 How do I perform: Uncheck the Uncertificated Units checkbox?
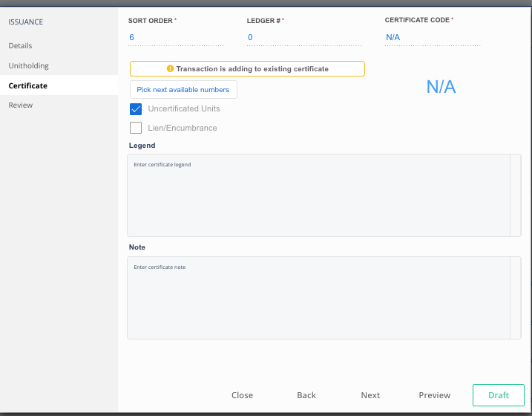tap(136, 109)
